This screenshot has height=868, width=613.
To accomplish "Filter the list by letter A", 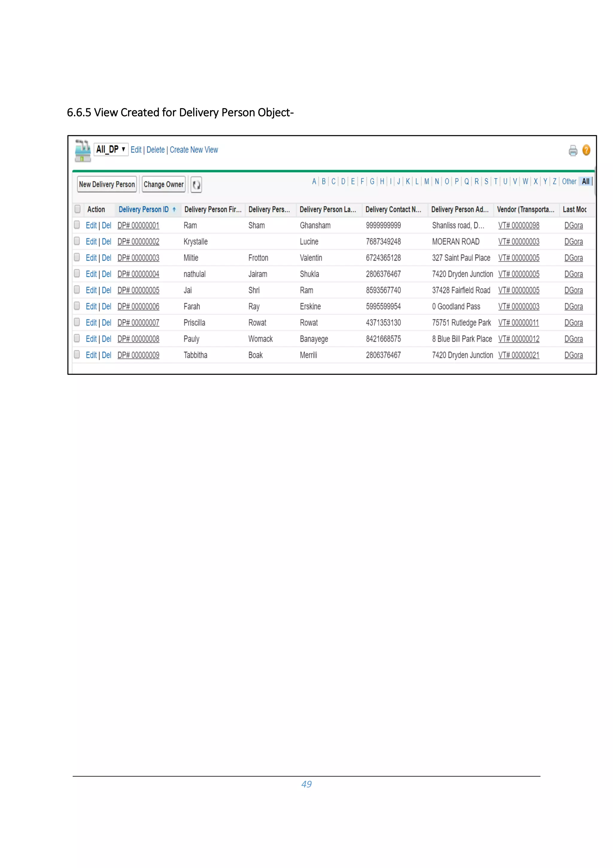I will [314, 182].
